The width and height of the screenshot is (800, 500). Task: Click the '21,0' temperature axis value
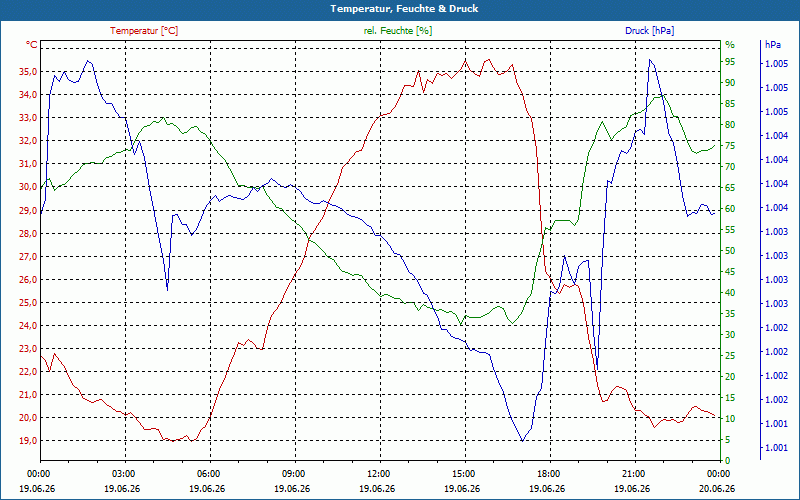[28, 394]
